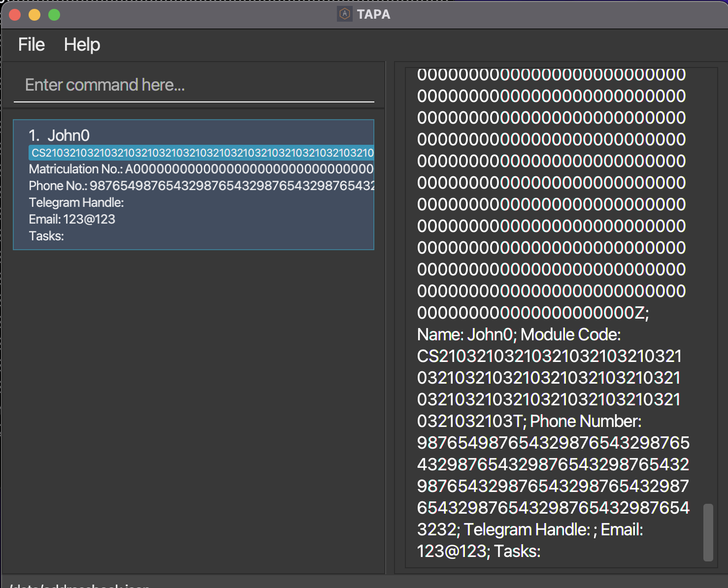
Task: Click the Email: 123@123 line
Action: pos(72,219)
